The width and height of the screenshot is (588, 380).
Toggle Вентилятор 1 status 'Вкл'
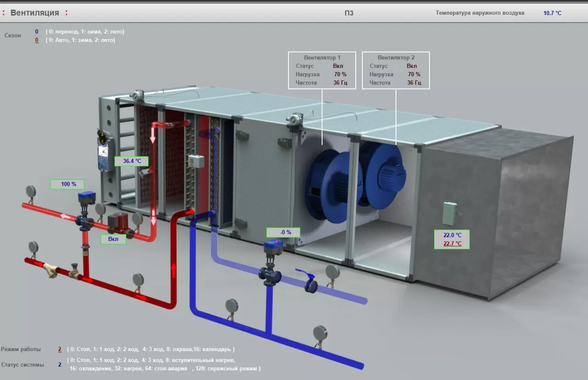tap(338, 66)
